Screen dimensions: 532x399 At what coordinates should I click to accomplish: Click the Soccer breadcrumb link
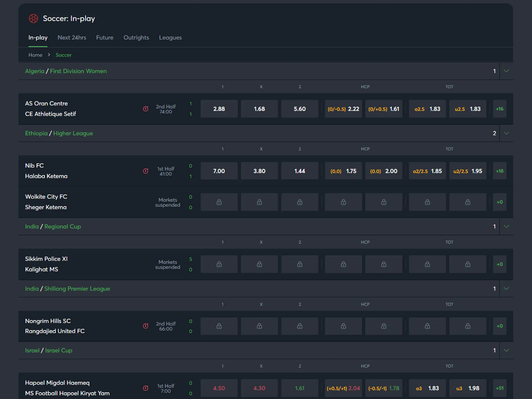click(63, 55)
